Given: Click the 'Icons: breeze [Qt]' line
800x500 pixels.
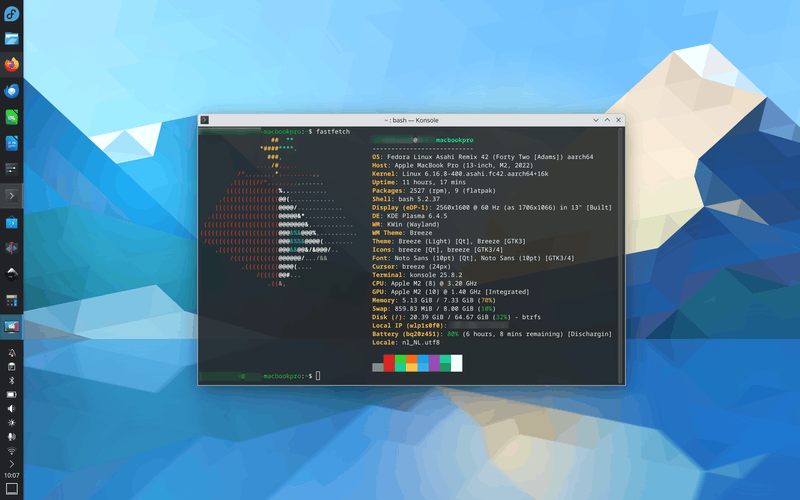Looking at the screenshot, I should point(437,249).
